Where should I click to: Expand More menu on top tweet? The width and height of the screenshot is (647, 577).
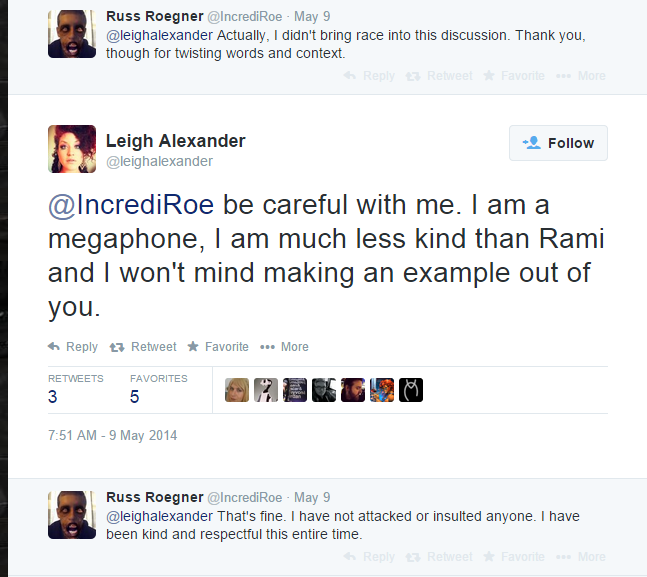pyautogui.click(x=581, y=76)
